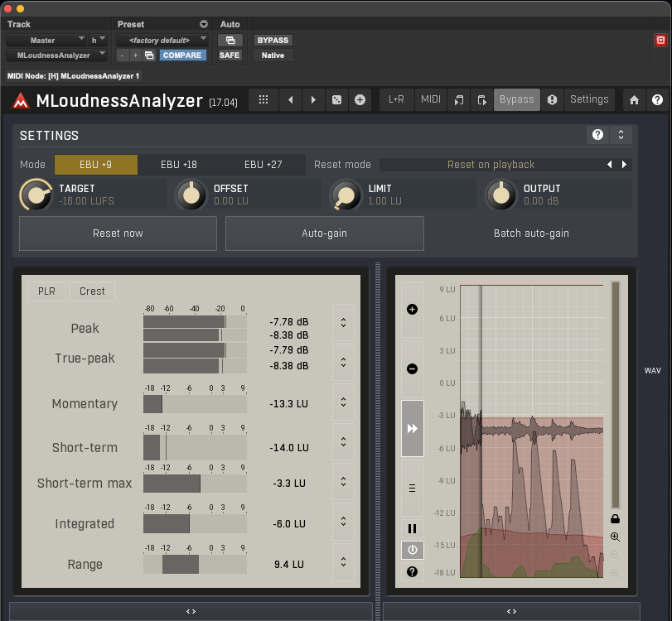This screenshot has width=672, height=621.
Task: Toggle the Crest button
Action: (92, 291)
